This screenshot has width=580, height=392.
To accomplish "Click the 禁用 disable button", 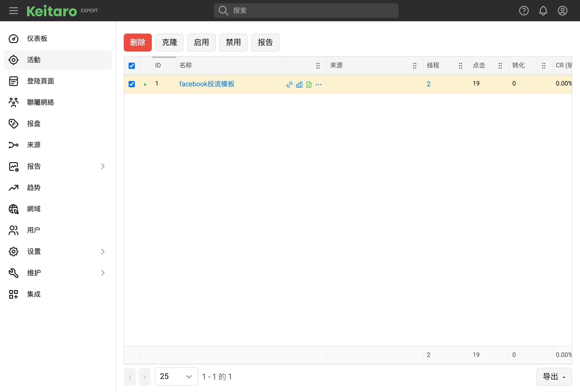I will [x=233, y=43].
